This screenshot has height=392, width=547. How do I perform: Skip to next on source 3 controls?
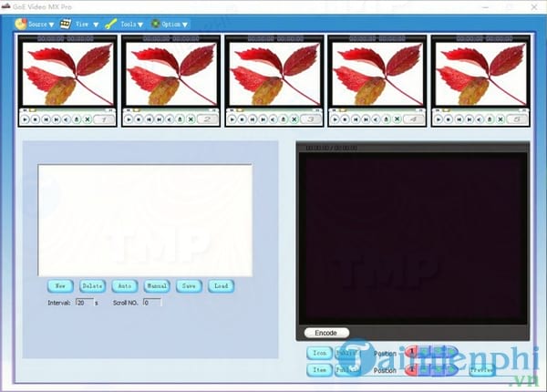click(263, 119)
